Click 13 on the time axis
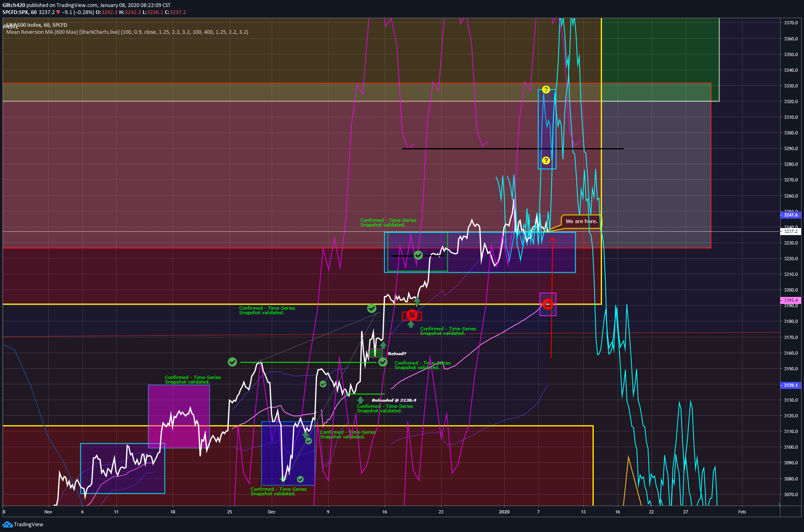 point(583,512)
